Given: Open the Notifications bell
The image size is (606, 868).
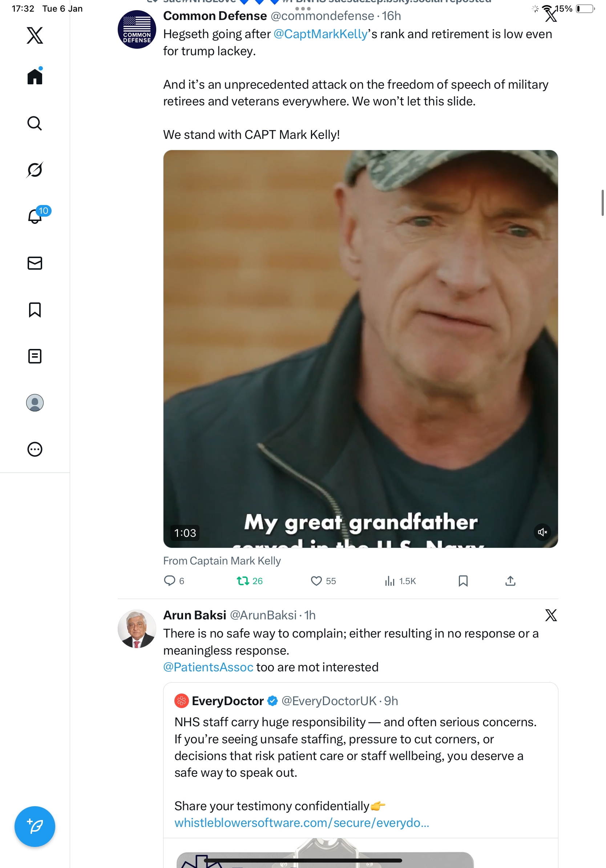Looking at the screenshot, I should (x=35, y=216).
